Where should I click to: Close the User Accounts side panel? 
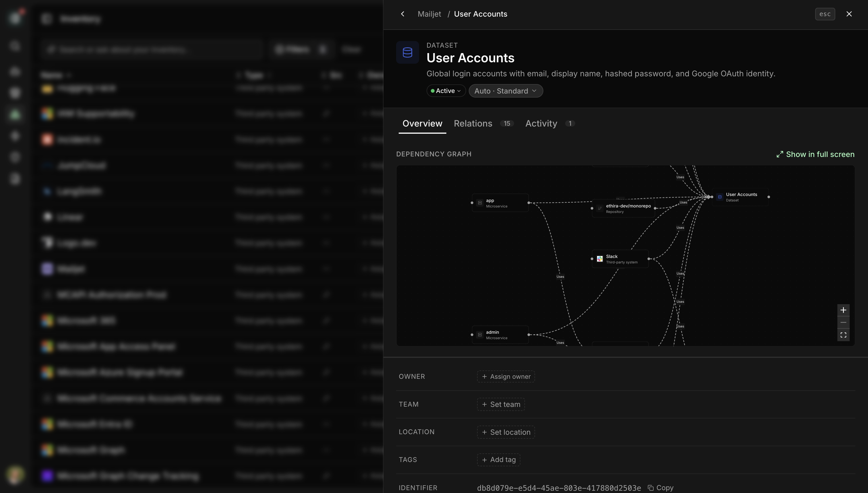(849, 14)
